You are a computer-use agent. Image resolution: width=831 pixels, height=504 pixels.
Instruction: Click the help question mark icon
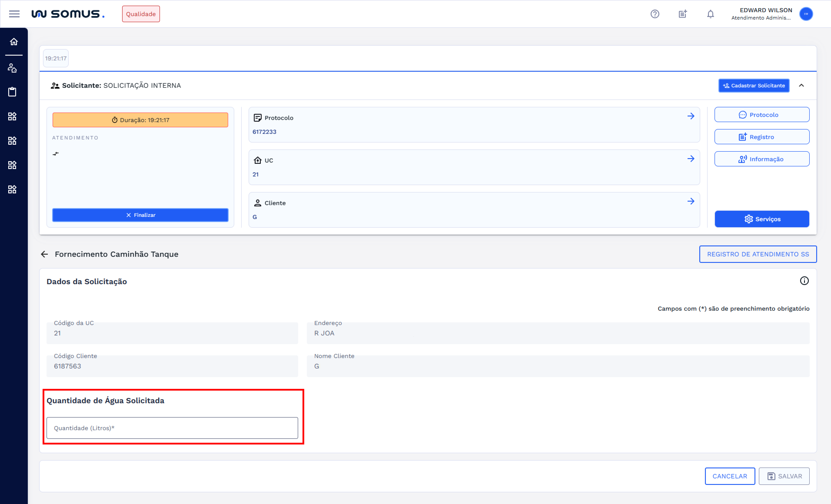point(655,14)
